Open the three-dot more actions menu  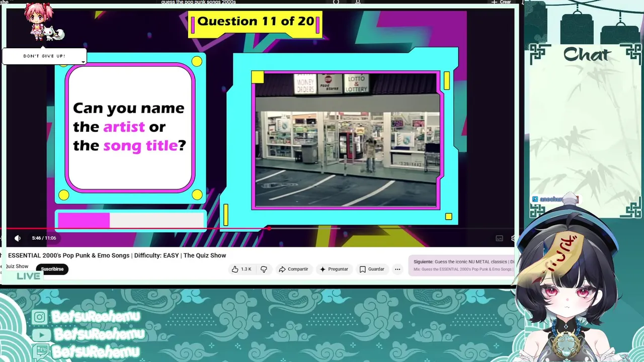coord(397,269)
